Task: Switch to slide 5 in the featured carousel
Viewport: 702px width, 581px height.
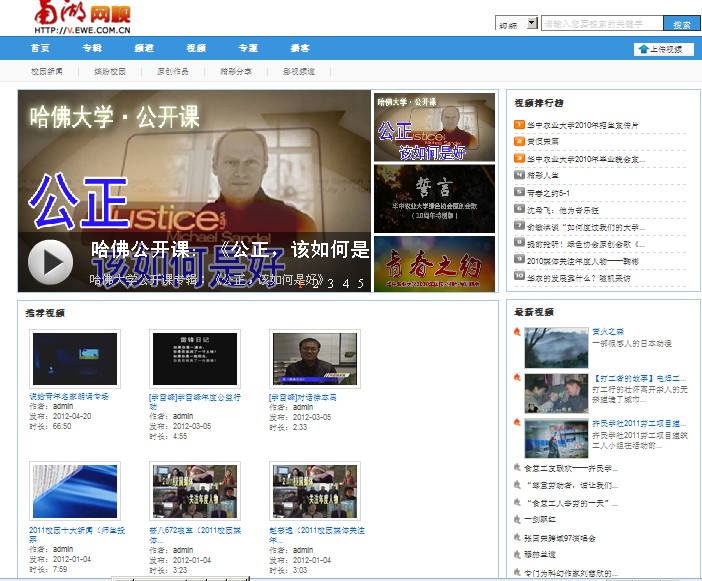Action: [360, 283]
